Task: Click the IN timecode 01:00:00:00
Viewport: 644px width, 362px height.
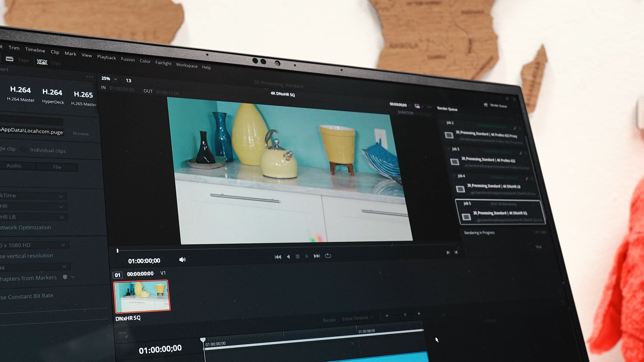Action: [x=122, y=89]
